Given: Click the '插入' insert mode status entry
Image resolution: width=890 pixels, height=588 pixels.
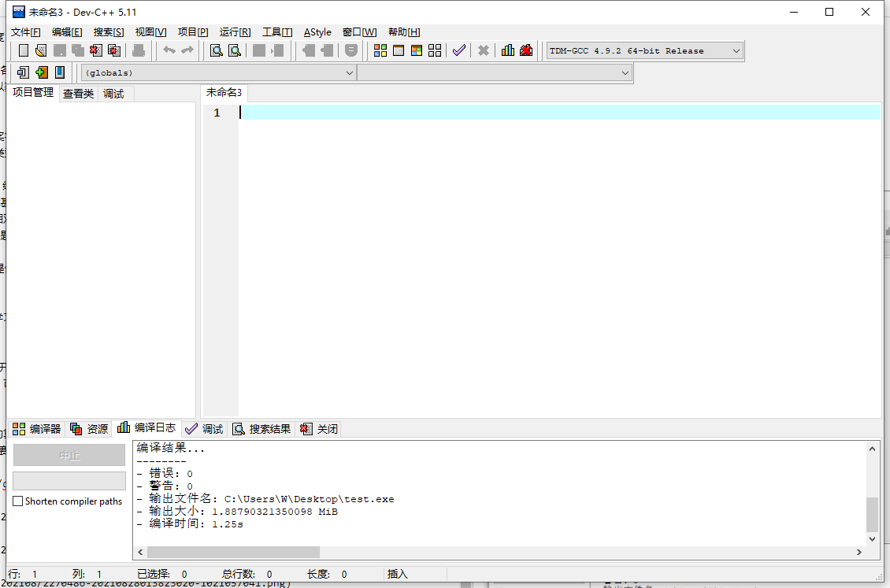Looking at the screenshot, I should pos(397,574).
